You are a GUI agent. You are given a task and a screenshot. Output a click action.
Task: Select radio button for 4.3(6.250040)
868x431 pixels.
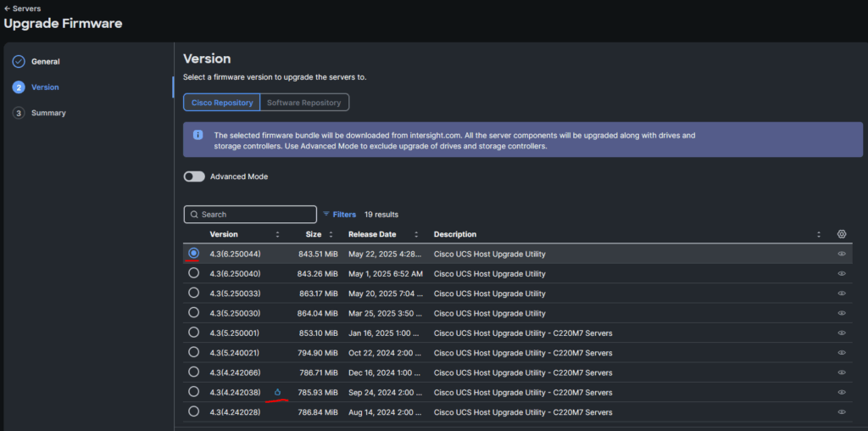pos(193,273)
